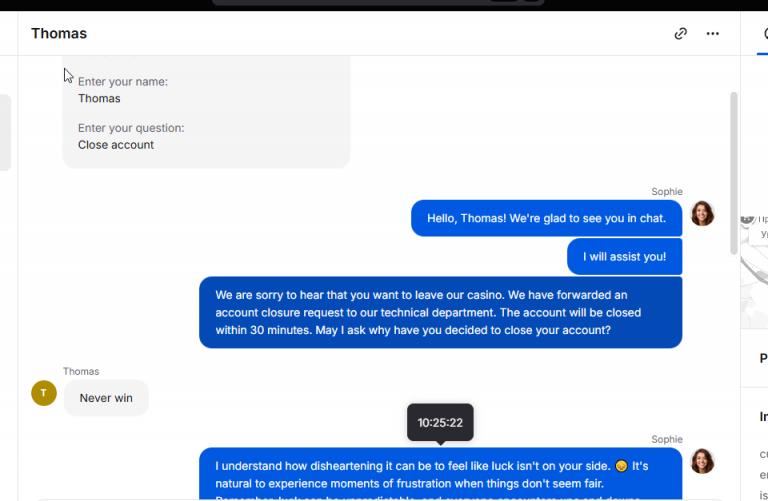Select the 'Hello, Thomas!' greeting message bubble
The image size is (768, 501).
pos(547,218)
